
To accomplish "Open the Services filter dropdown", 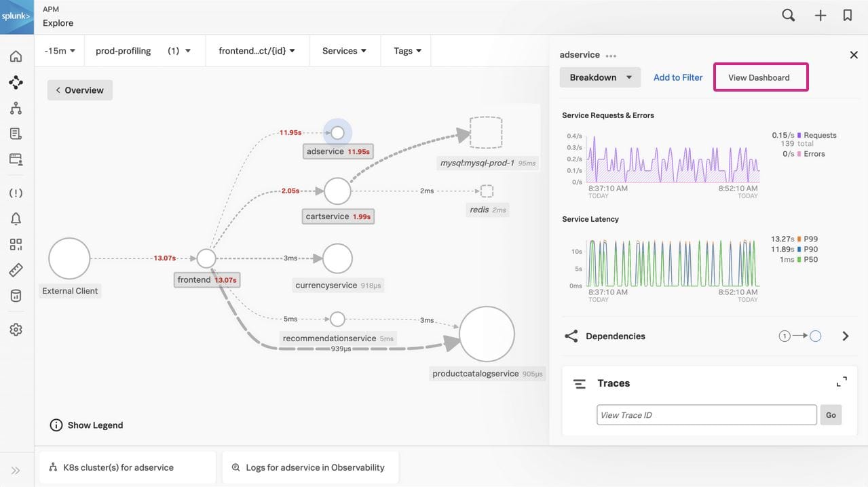I will click(x=344, y=50).
